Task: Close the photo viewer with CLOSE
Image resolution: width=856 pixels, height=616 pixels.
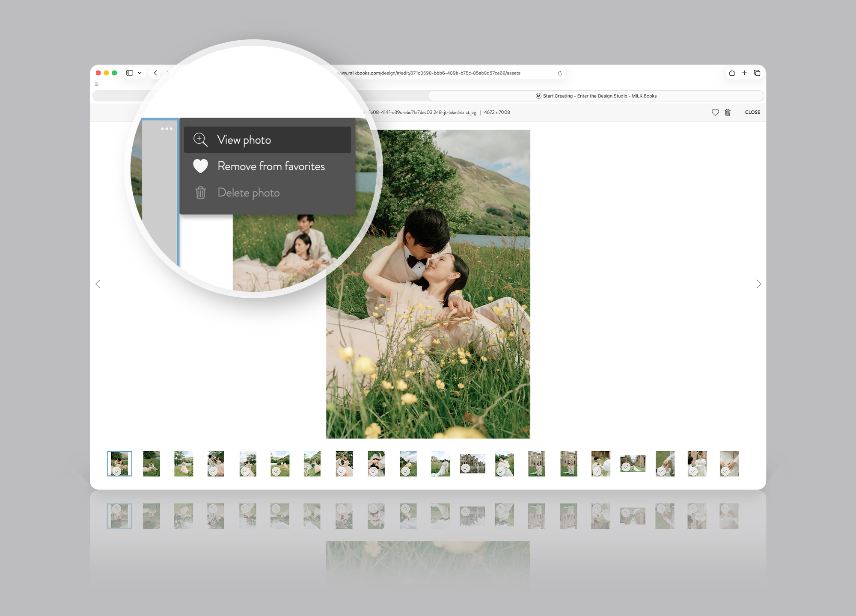Action: pos(752,113)
